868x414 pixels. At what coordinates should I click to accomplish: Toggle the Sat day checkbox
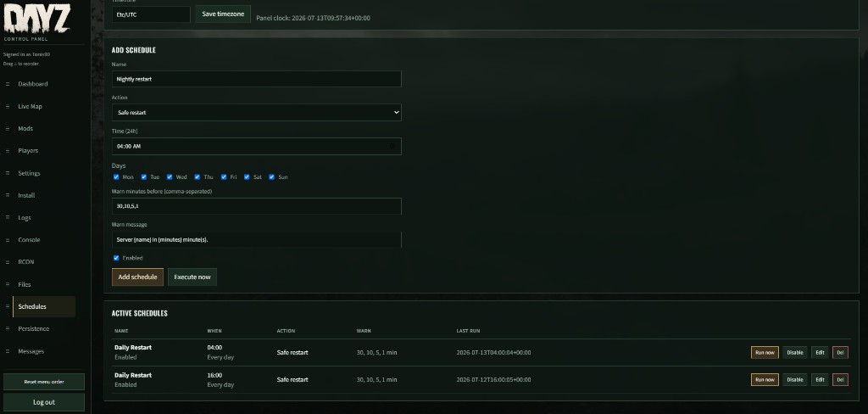(247, 176)
